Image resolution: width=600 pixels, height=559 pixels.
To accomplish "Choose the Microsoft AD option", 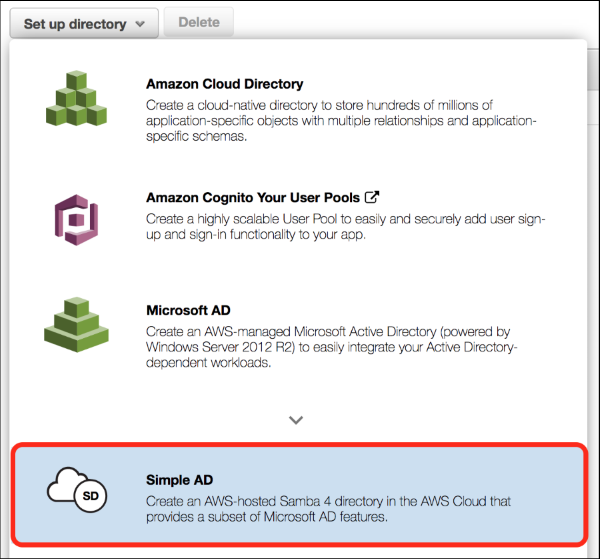I will [x=188, y=310].
